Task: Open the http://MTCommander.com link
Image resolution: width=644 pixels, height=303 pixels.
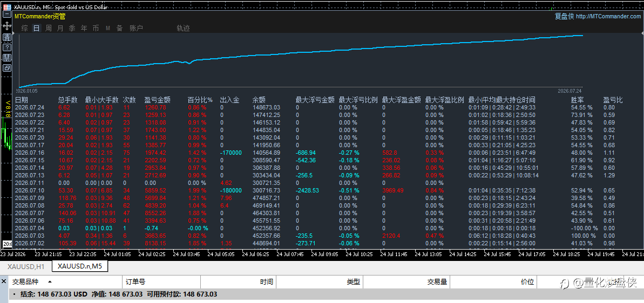Action: pyautogui.click(x=608, y=16)
